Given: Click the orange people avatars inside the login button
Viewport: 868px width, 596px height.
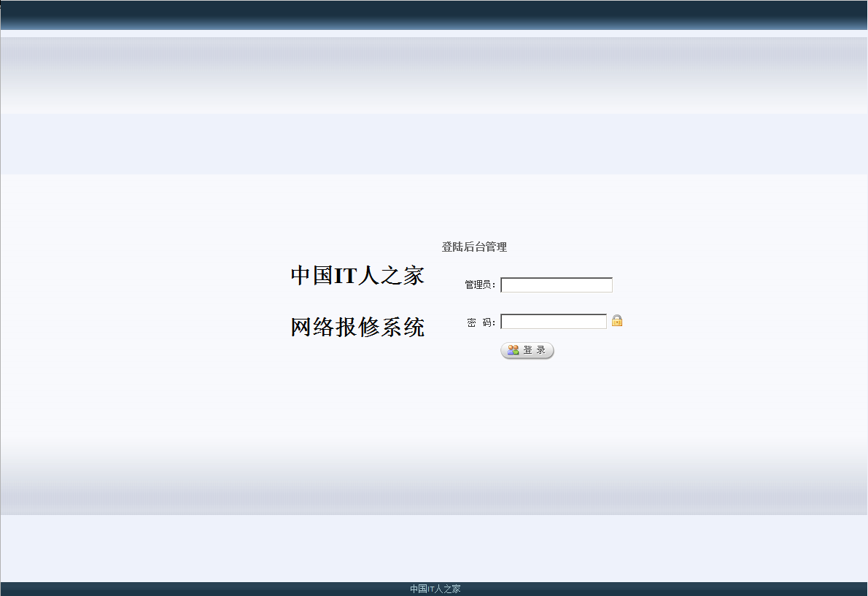Looking at the screenshot, I should click(x=514, y=349).
